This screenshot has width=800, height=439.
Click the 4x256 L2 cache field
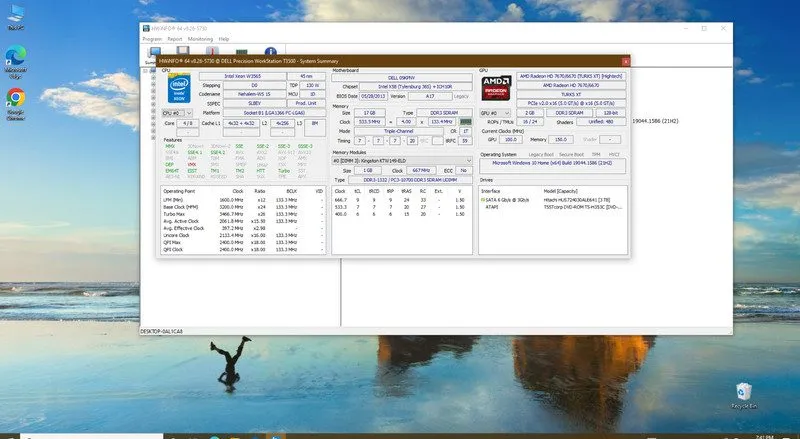click(x=283, y=124)
